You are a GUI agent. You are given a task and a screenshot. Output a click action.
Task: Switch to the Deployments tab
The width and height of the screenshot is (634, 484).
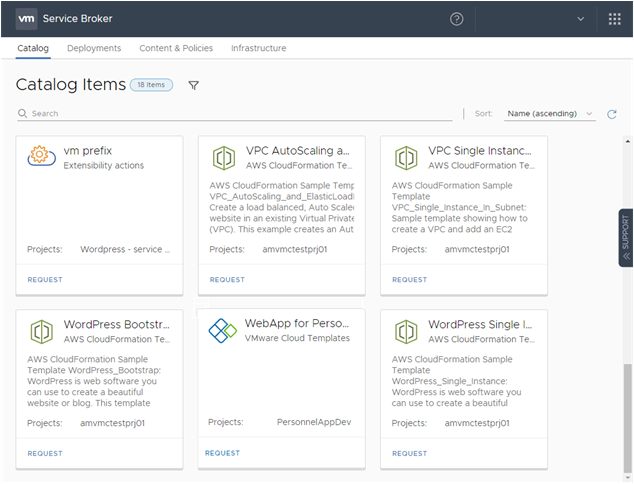94,48
